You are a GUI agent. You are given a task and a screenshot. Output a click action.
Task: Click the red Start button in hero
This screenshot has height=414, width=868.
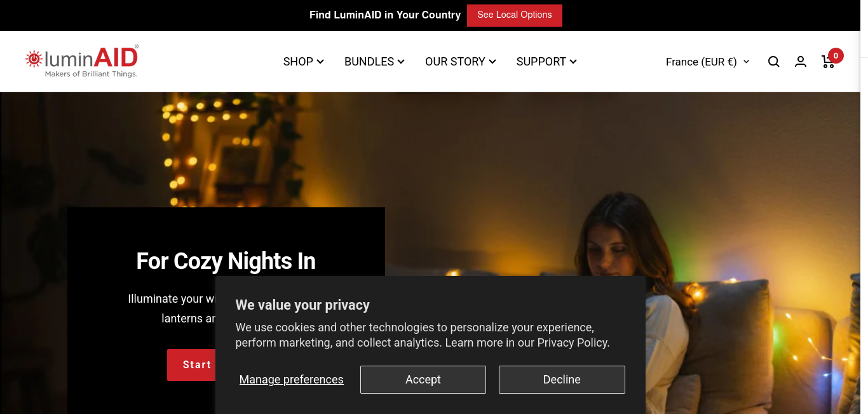(191, 365)
